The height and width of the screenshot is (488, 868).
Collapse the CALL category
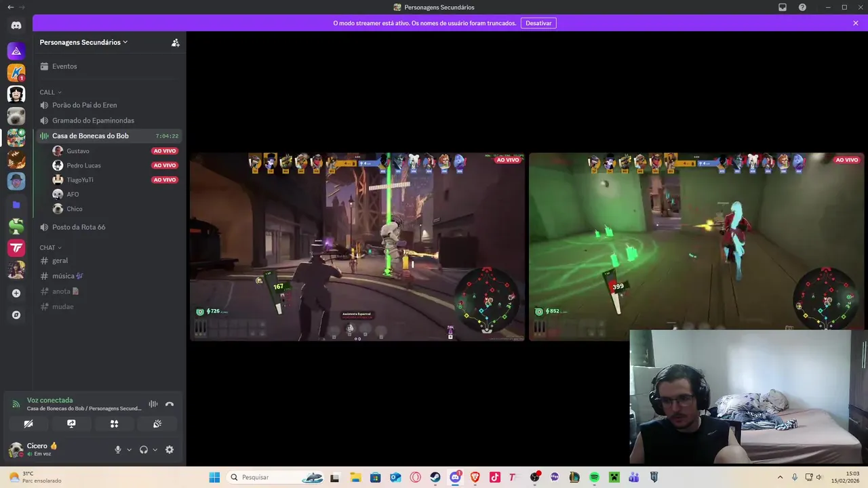pyautogui.click(x=50, y=92)
